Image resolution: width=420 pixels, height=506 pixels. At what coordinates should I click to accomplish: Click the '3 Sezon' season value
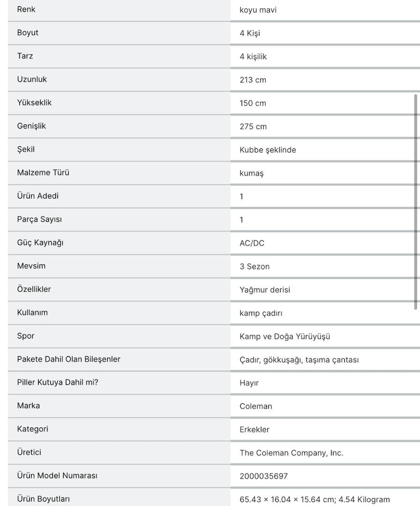coord(254,266)
